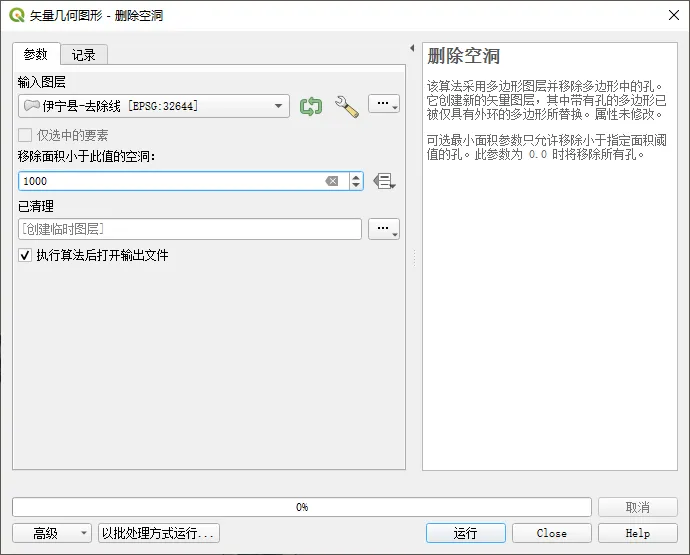Viewport: 690px width, 555px height.
Task: Open the input layer browse menu
Action: point(384,105)
